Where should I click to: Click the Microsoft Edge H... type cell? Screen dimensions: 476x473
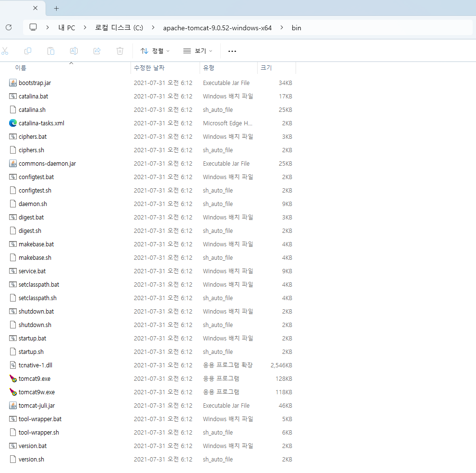227,123
